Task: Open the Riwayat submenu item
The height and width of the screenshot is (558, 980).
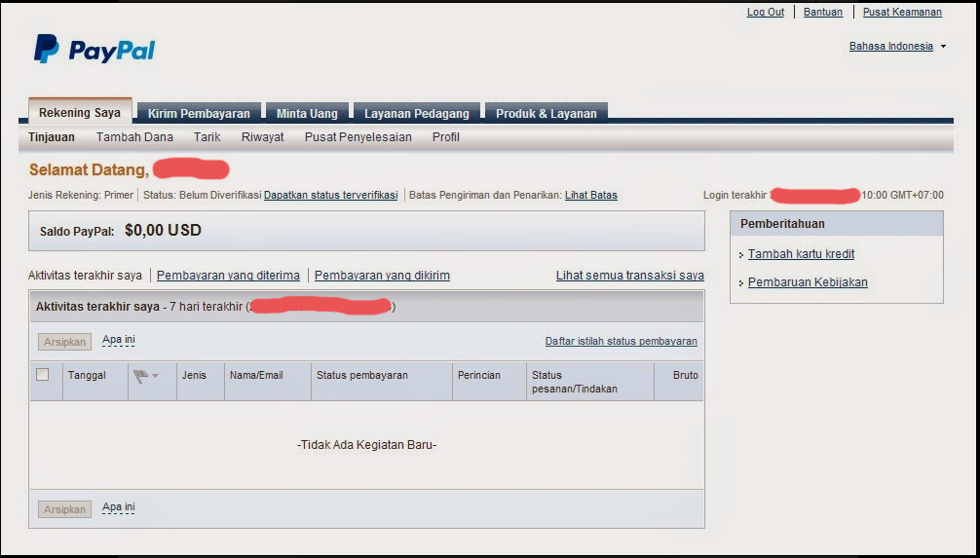Action: pyautogui.click(x=262, y=137)
